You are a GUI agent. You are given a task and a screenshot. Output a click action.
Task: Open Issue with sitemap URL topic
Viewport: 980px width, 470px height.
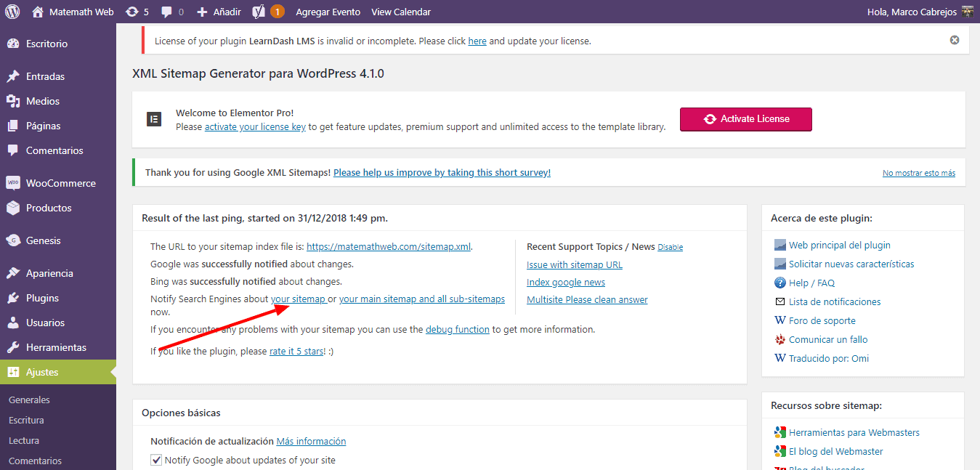click(x=575, y=264)
